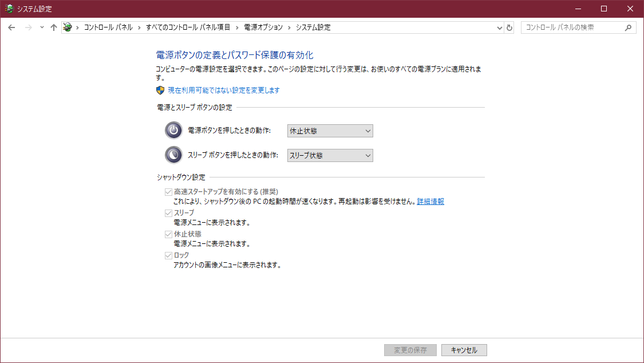Toggle the 休止状態 checkbox

click(x=168, y=235)
